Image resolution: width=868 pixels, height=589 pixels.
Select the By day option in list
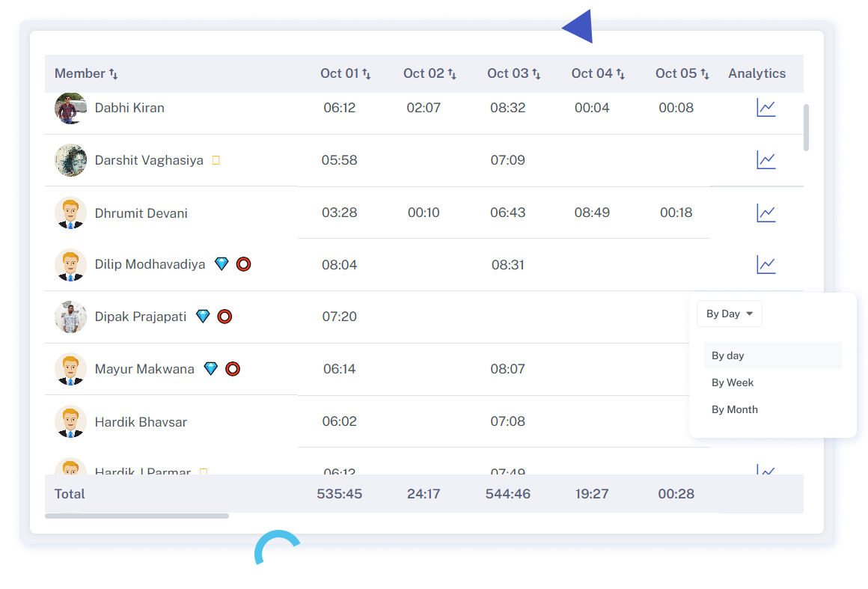coord(728,355)
